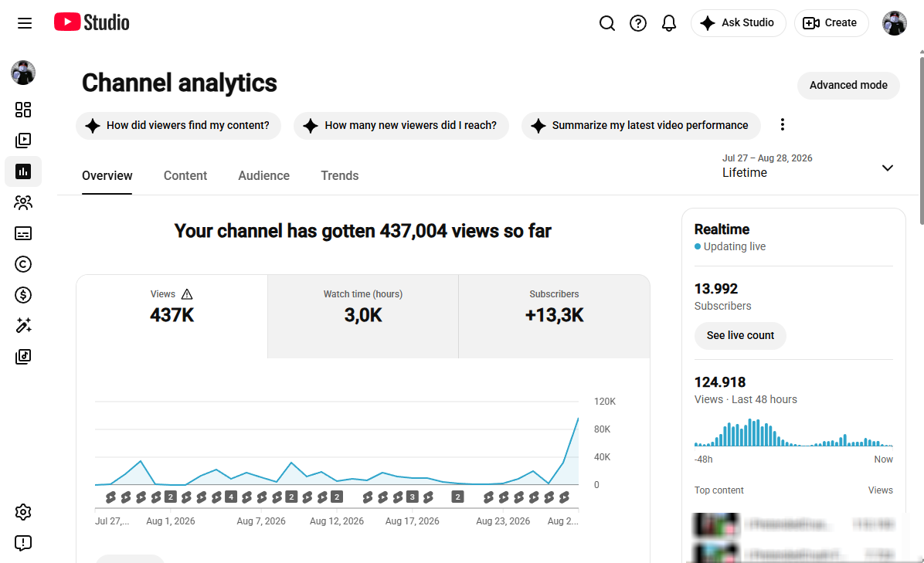Open the account avatar menu top right

pyautogui.click(x=894, y=23)
